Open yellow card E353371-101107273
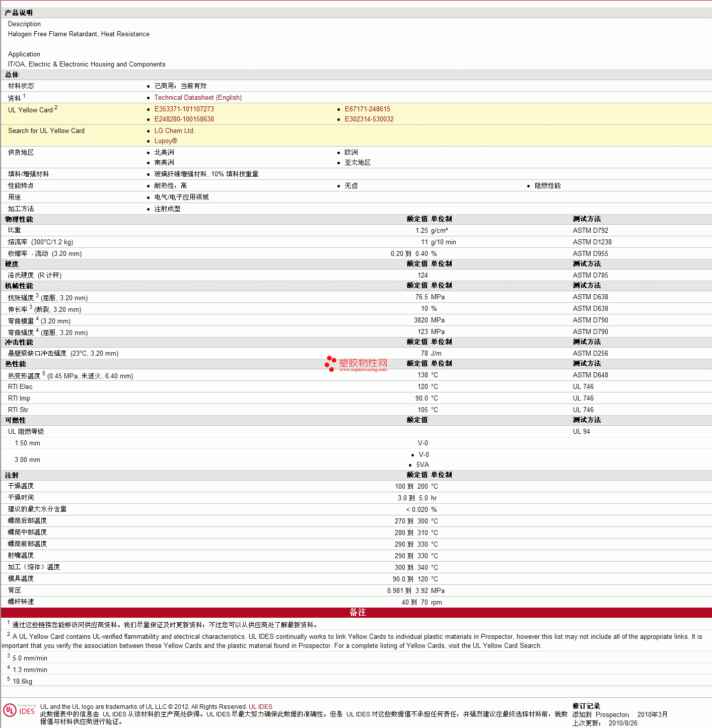The width and height of the screenshot is (712, 728). point(184,109)
